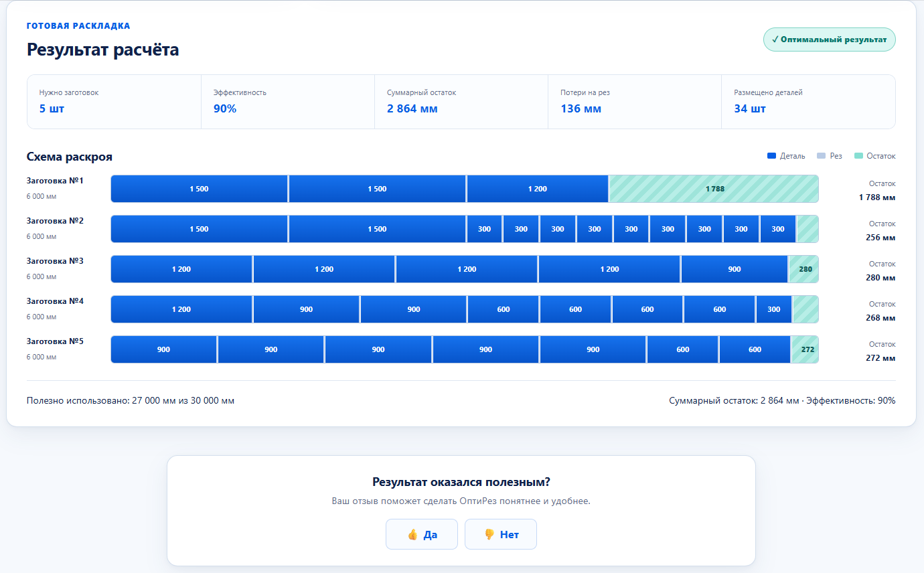
Task: Click the 'Результат оказался полезным?' question
Action: point(461,482)
